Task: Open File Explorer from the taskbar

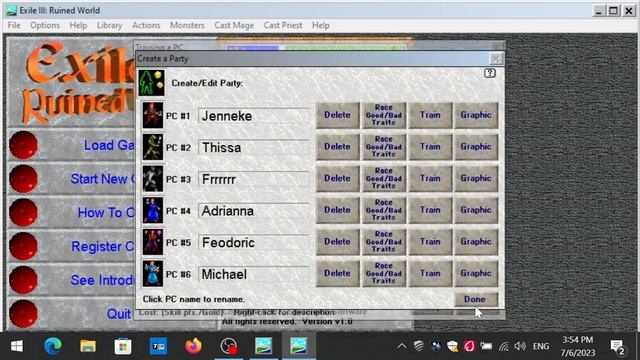Action: pos(88,346)
